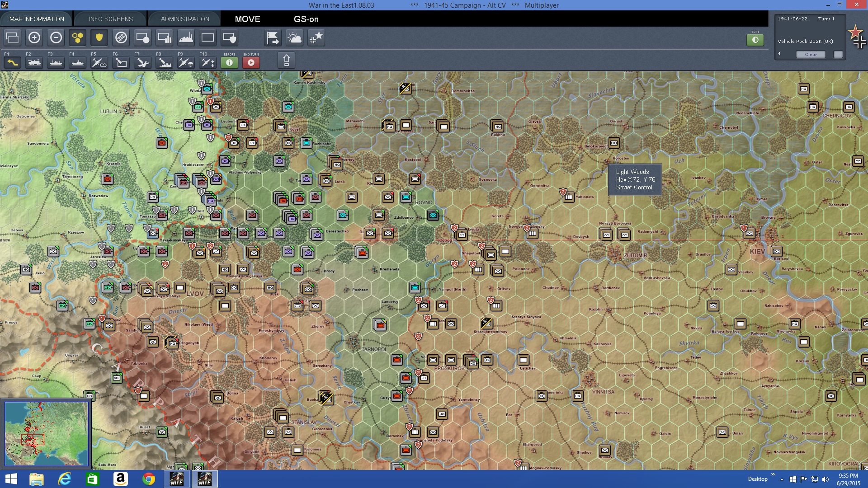Click the LVOV city label

pos(195,294)
